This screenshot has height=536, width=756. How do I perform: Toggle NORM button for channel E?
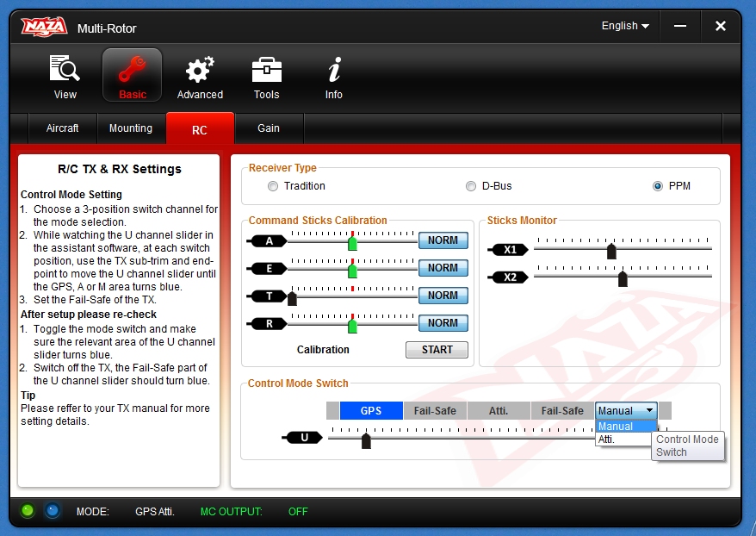click(x=443, y=268)
